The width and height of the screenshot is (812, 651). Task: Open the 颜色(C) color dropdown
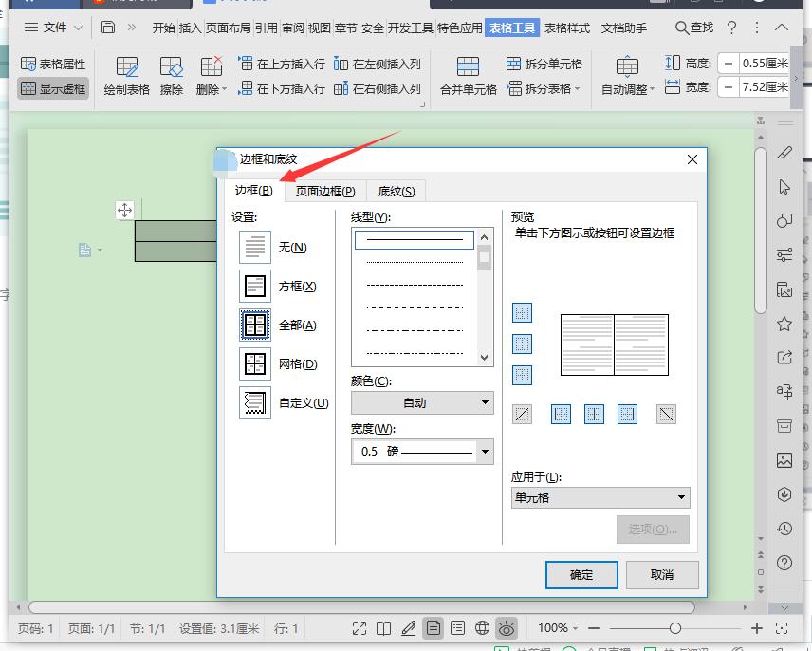(422, 402)
